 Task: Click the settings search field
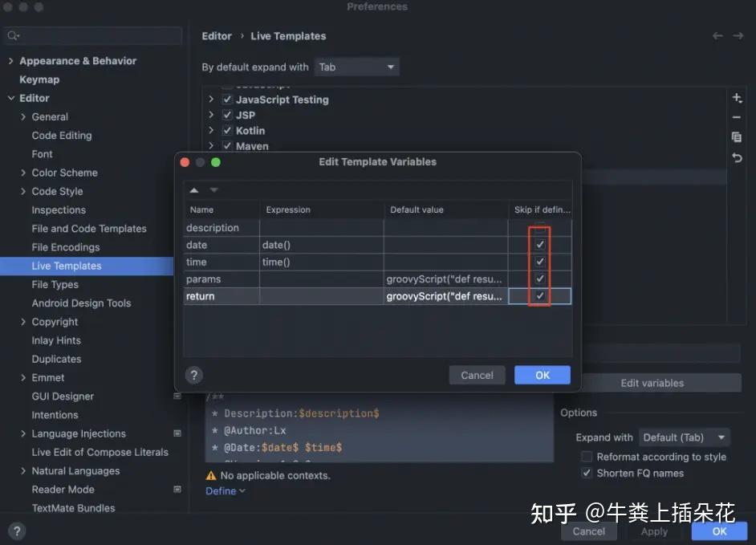(92, 35)
